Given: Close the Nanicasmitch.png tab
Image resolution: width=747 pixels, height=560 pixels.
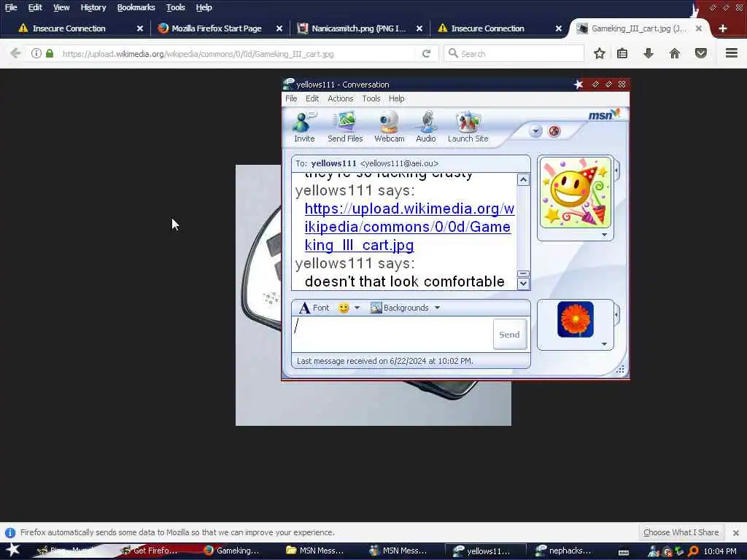Looking at the screenshot, I should tap(419, 28).
